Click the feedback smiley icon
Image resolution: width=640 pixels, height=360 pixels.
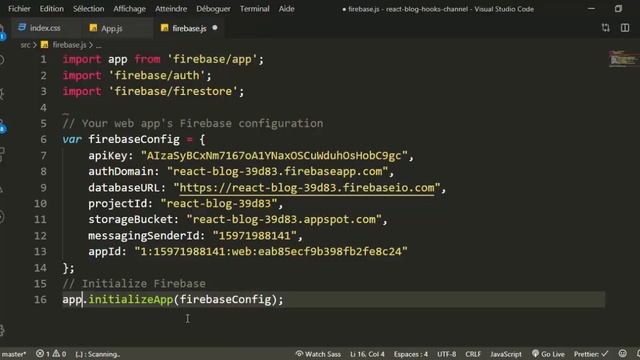[622, 354]
